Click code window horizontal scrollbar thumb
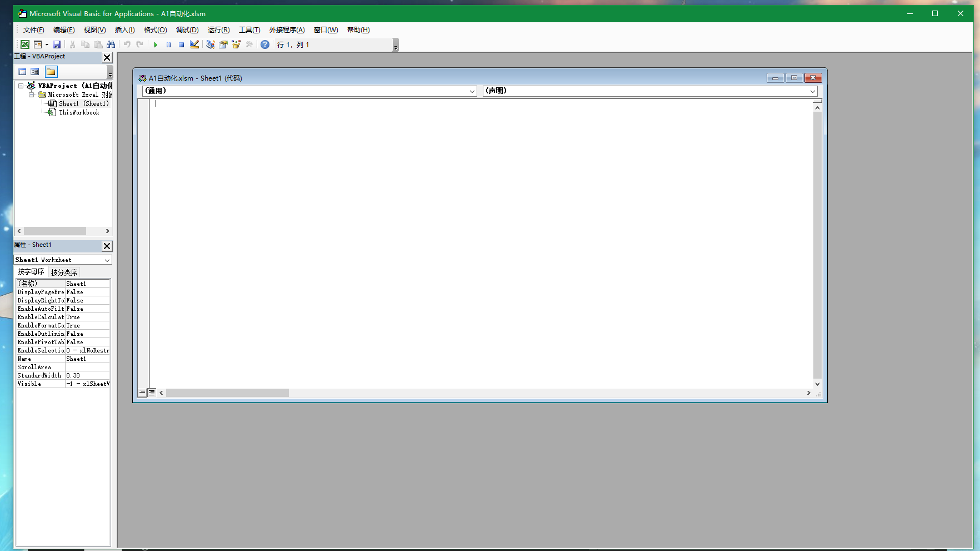The height and width of the screenshot is (551, 980). [x=227, y=393]
